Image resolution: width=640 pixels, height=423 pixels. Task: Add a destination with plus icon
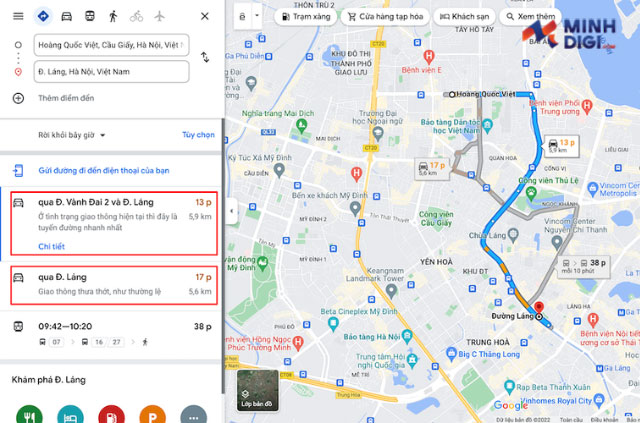(x=18, y=98)
